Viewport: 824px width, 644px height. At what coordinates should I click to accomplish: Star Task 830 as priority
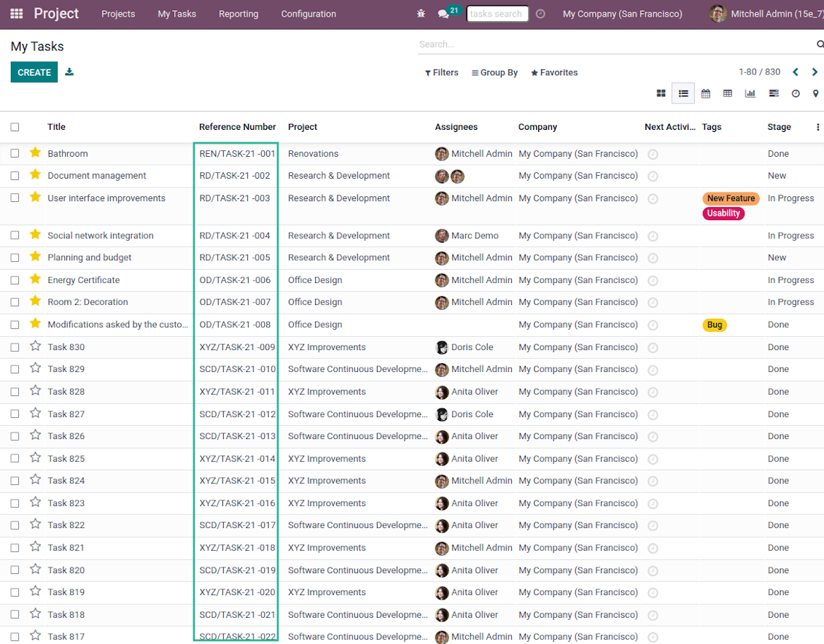pos(35,347)
